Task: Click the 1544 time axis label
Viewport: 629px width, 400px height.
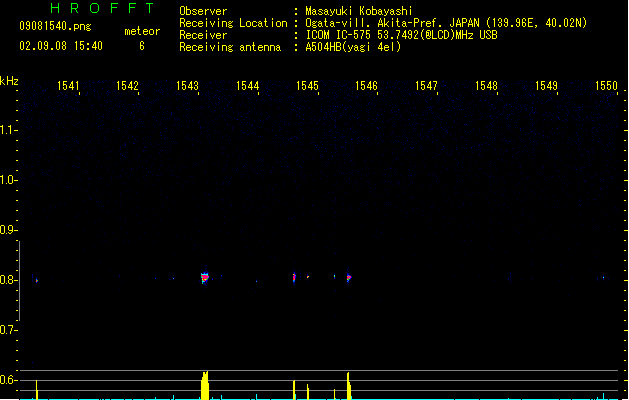Action: point(248,86)
